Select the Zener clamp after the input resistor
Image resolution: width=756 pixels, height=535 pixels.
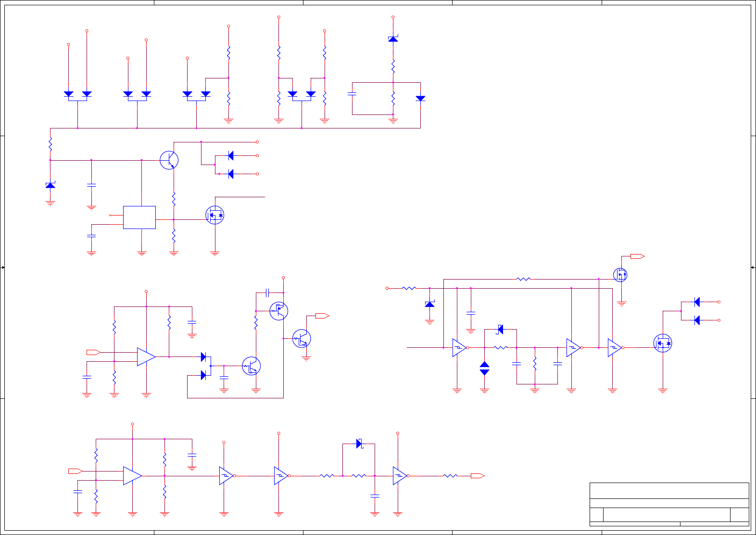tap(429, 304)
